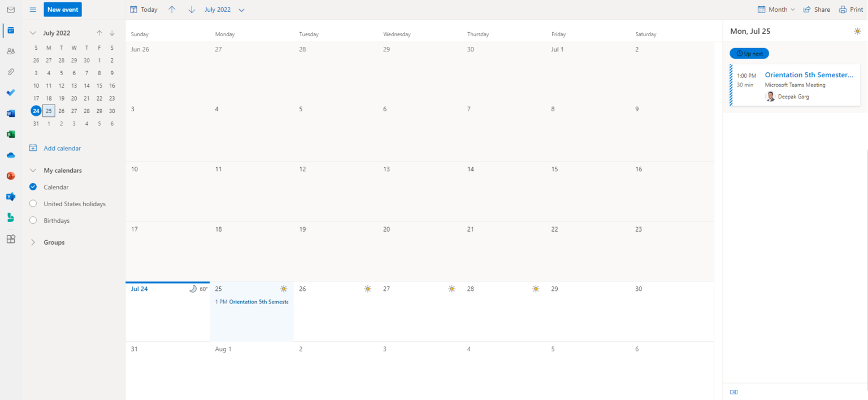Click Share in the top toolbar
This screenshot has height=400, width=868.
(x=817, y=10)
